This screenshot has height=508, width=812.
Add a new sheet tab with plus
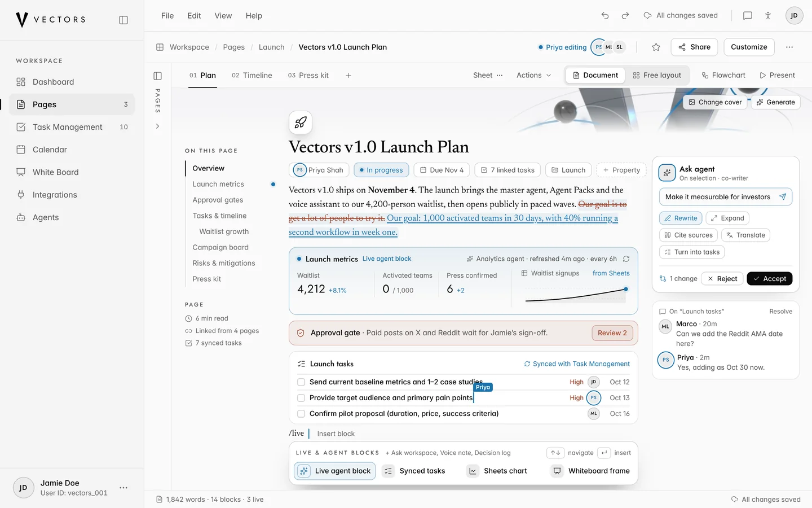click(x=348, y=76)
